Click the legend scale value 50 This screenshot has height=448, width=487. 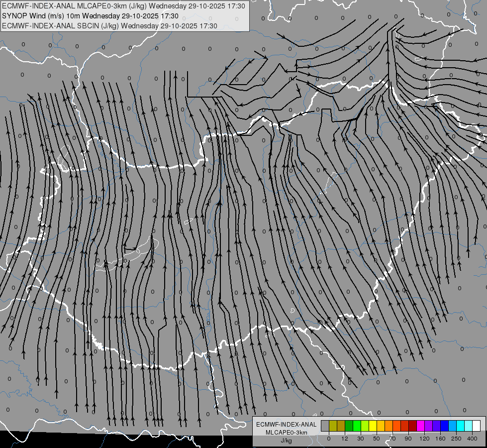[x=377, y=439]
